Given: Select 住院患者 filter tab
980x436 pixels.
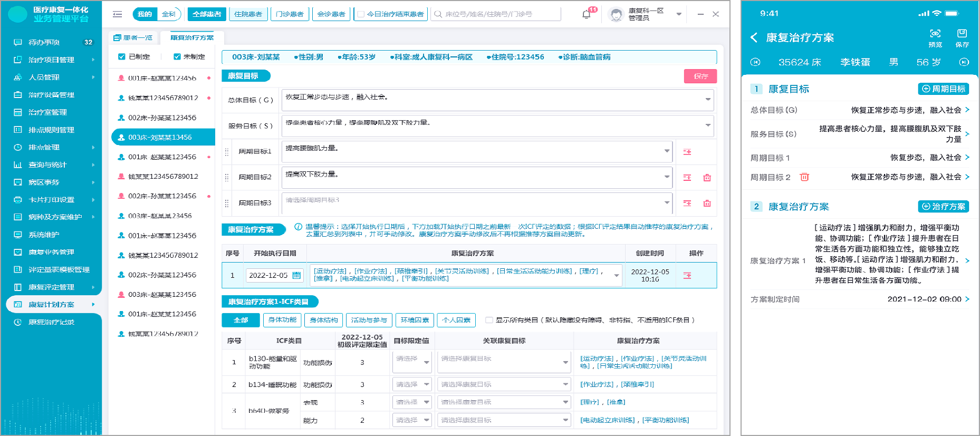Looking at the screenshot, I should coord(248,14).
